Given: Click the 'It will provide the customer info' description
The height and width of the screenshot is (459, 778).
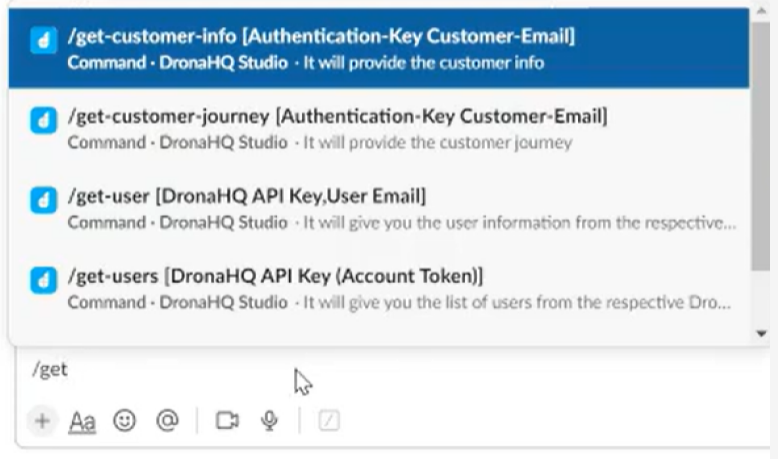Looking at the screenshot, I should tap(424, 62).
